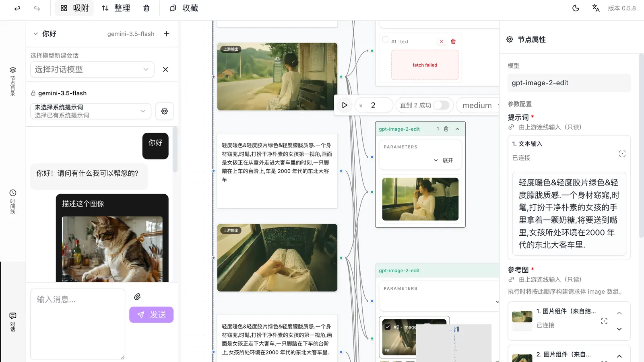Click the cat image in chat

coord(112,249)
